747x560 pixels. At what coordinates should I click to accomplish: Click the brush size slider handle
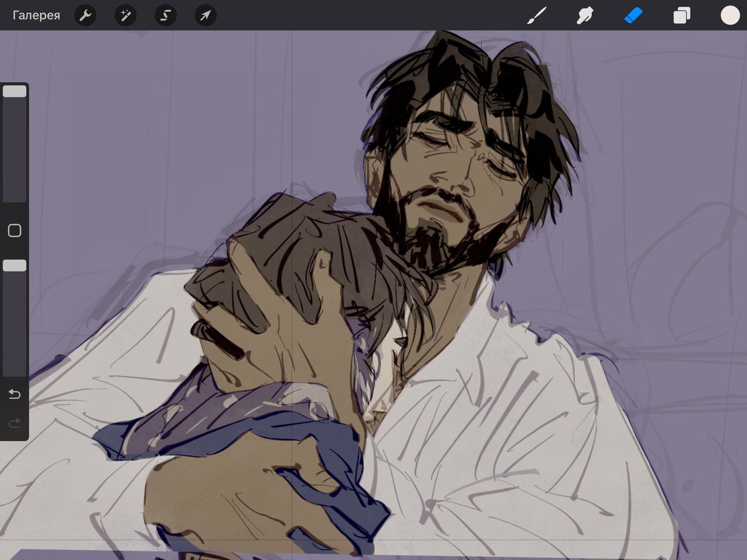pos(14,91)
